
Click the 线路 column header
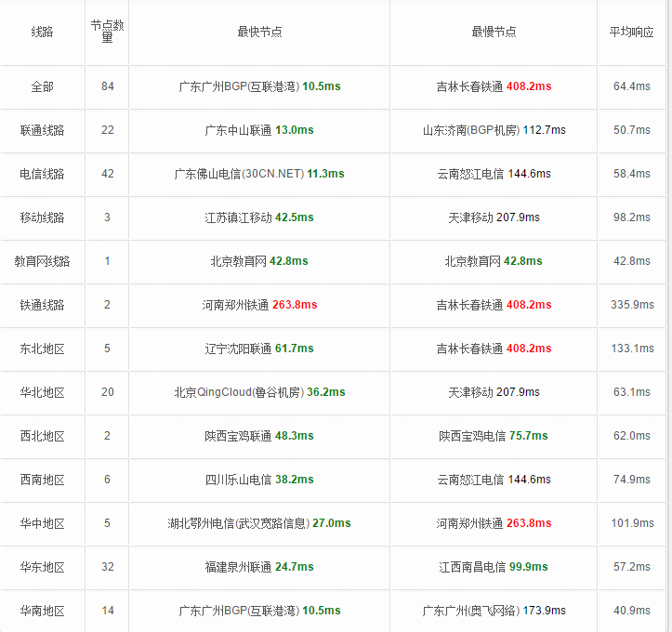point(42,32)
